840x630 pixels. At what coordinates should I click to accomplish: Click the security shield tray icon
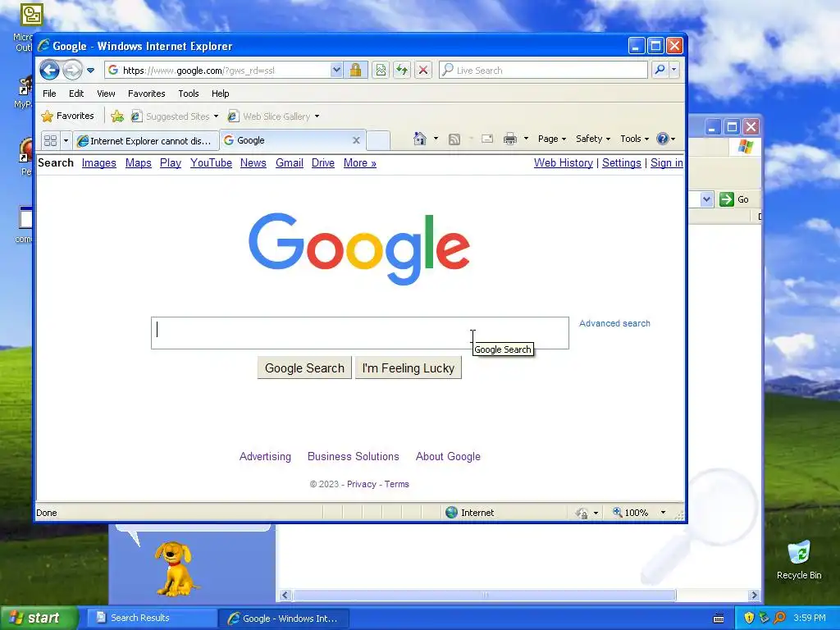[x=749, y=618]
